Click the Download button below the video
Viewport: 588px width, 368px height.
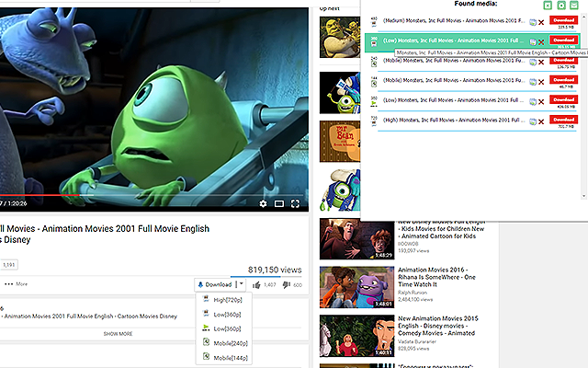click(x=215, y=284)
